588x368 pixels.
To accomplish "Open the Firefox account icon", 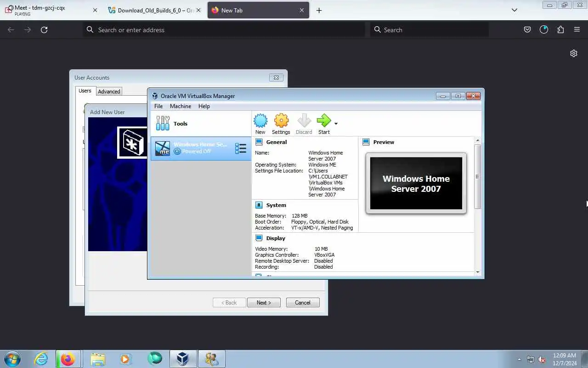I will tap(544, 29).
